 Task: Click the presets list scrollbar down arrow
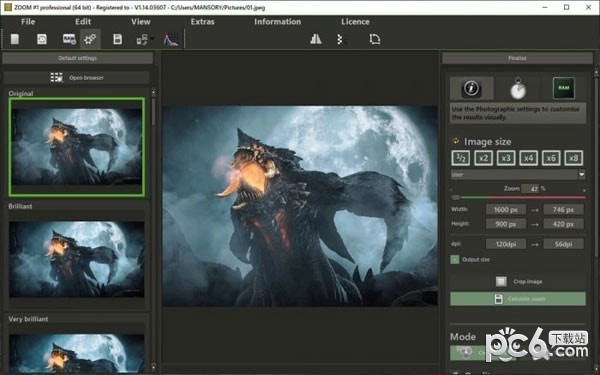pos(153,366)
